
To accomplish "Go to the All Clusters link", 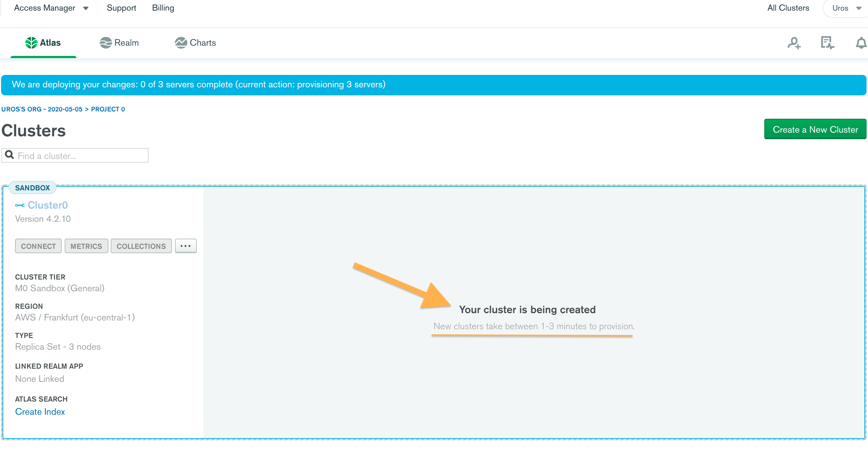I will (x=788, y=8).
